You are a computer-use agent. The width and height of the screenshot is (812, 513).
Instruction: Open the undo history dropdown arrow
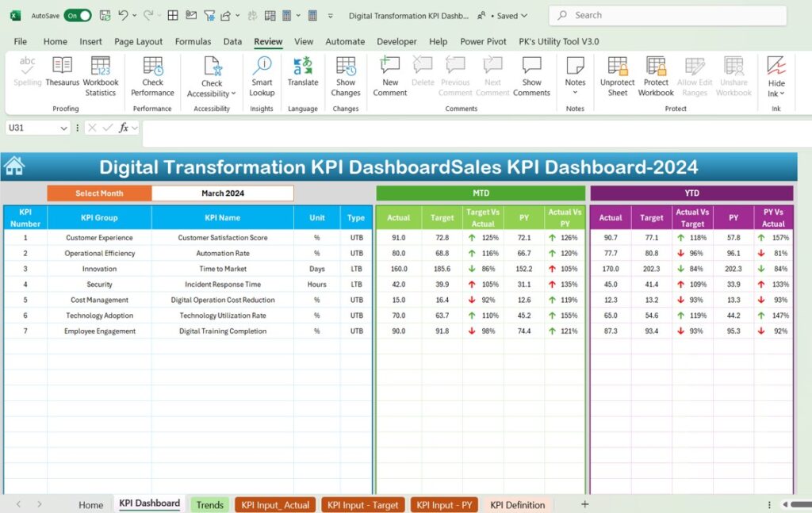coord(135,16)
